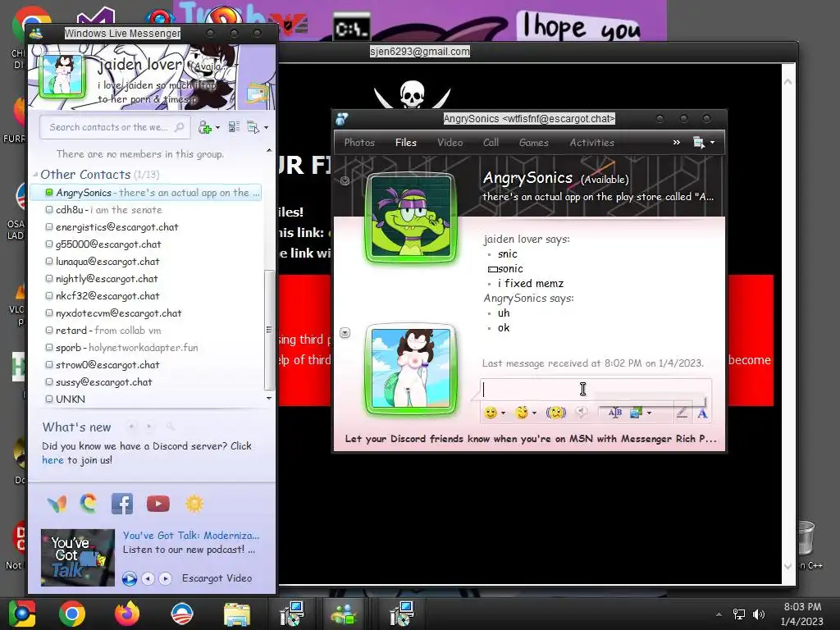This screenshot has height=630, width=840.
Task: Open the chat window show menu icon
Action: pyautogui.click(x=699, y=142)
